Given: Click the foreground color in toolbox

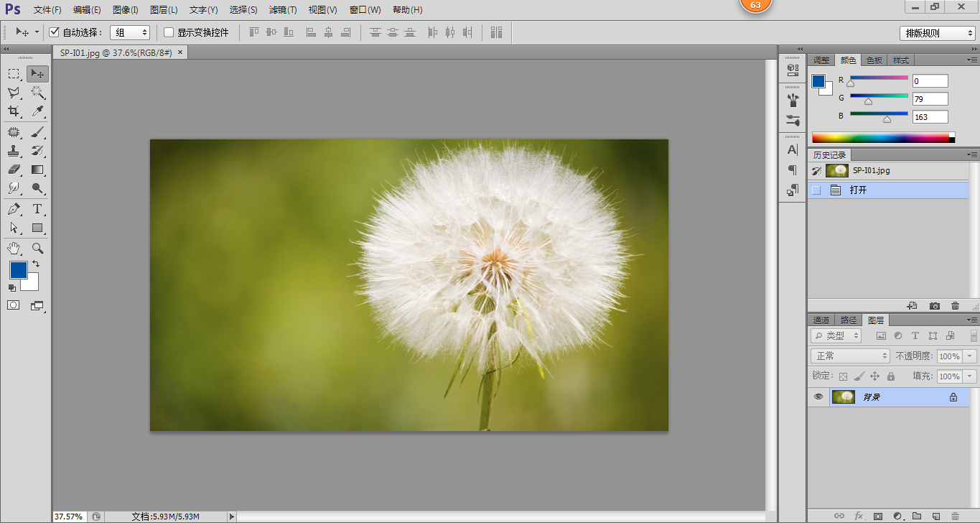Looking at the screenshot, I should click(18, 270).
